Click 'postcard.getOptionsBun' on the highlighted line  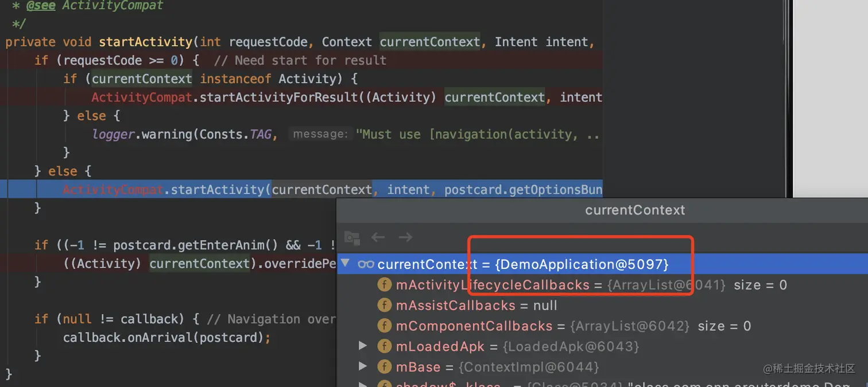pos(523,189)
